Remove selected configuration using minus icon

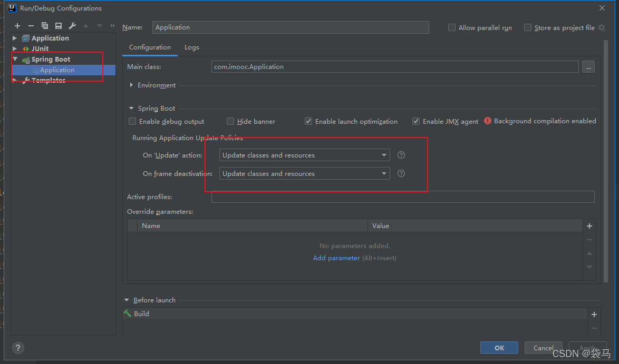click(31, 25)
